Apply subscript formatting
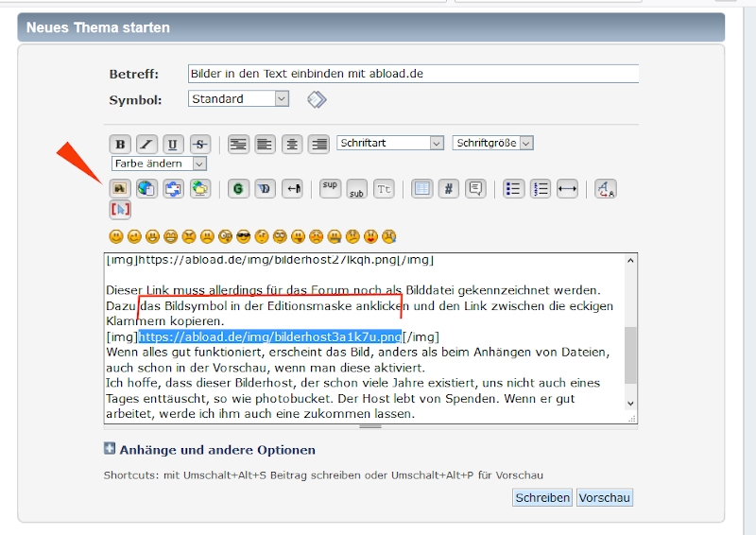Screen dimensions: 756x535 pos(357,188)
